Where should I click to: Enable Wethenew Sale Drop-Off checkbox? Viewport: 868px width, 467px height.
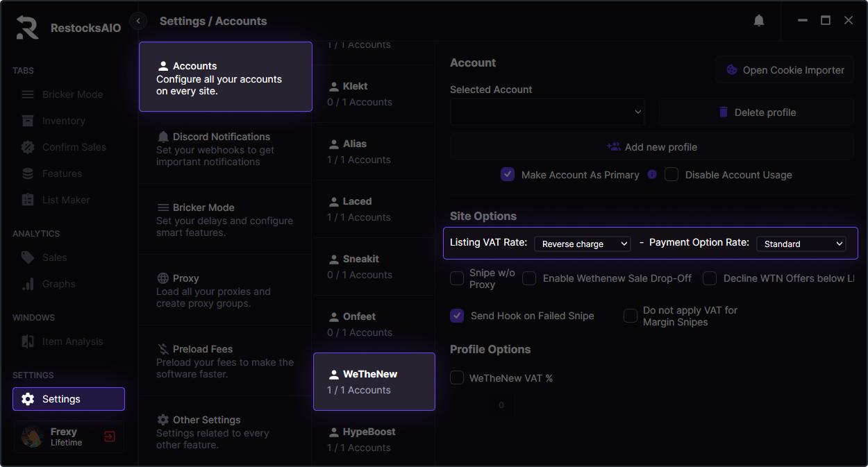click(x=529, y=278)
